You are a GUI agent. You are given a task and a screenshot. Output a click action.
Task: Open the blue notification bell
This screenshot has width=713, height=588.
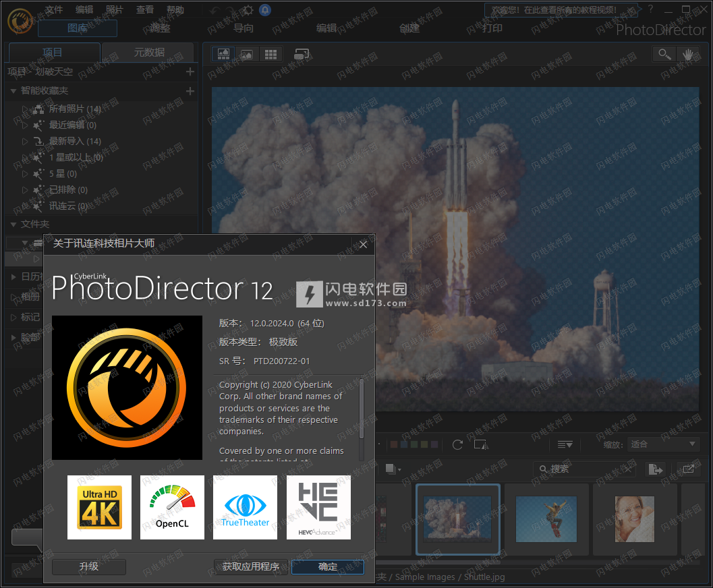[x=264, y=10]
